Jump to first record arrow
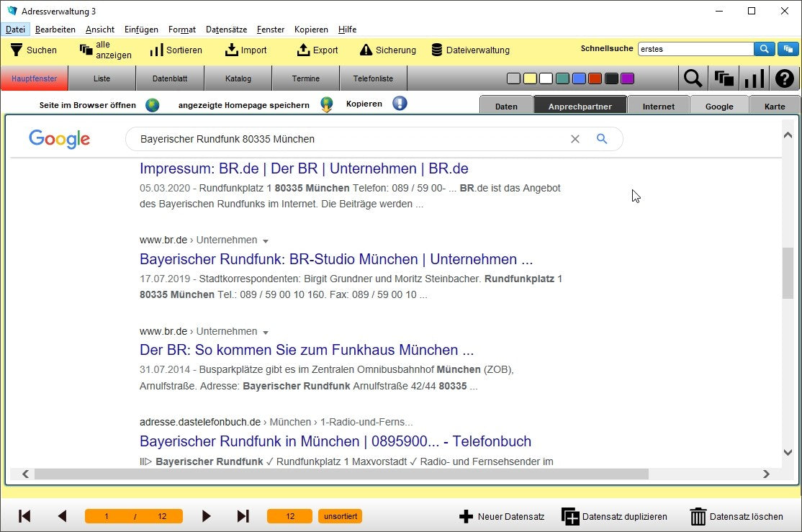 coord(24,516)
